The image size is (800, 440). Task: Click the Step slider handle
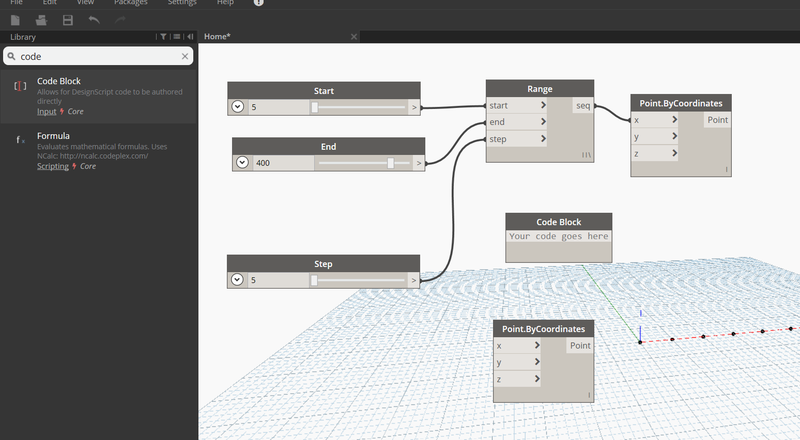pos(314,280)
